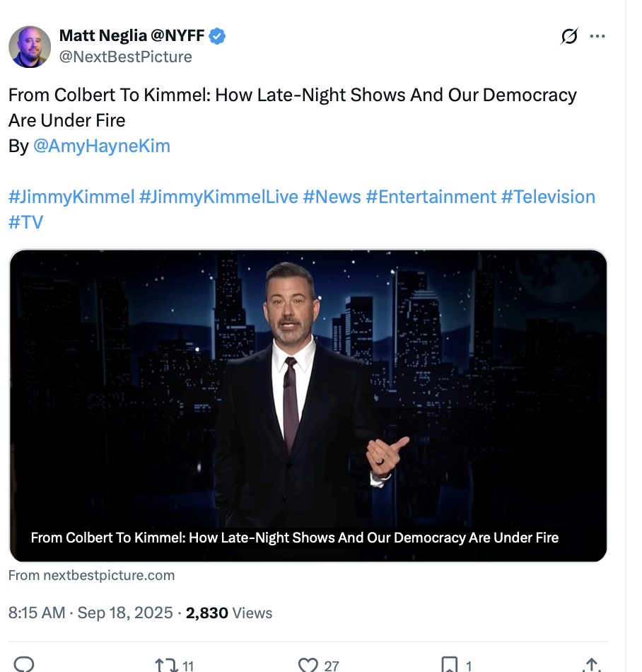Open the #JimmyKimmelLive hashtag
The height and width of the screenshot is (672, 642).
coord(218,197)
